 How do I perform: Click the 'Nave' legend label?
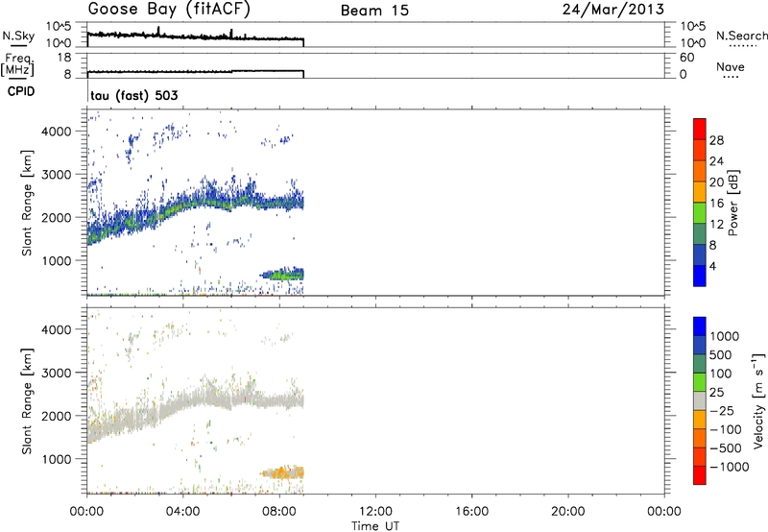pyautogui.click(x=731, y=67)
